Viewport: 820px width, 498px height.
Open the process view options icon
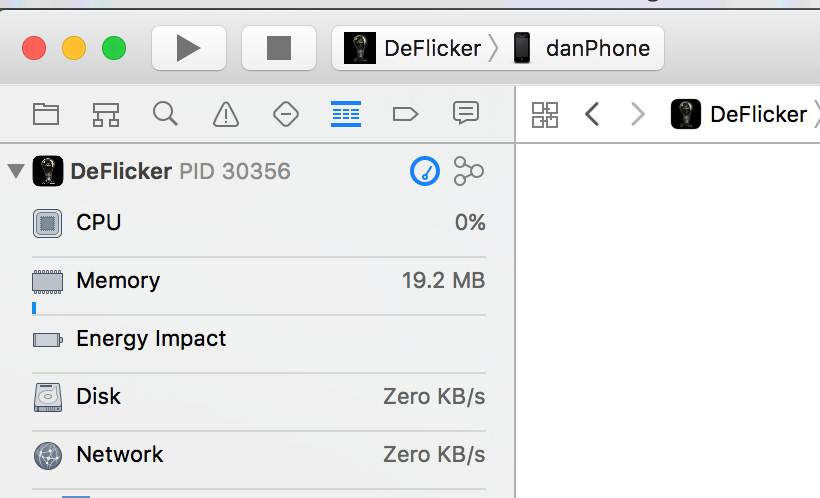pos(468,171)
